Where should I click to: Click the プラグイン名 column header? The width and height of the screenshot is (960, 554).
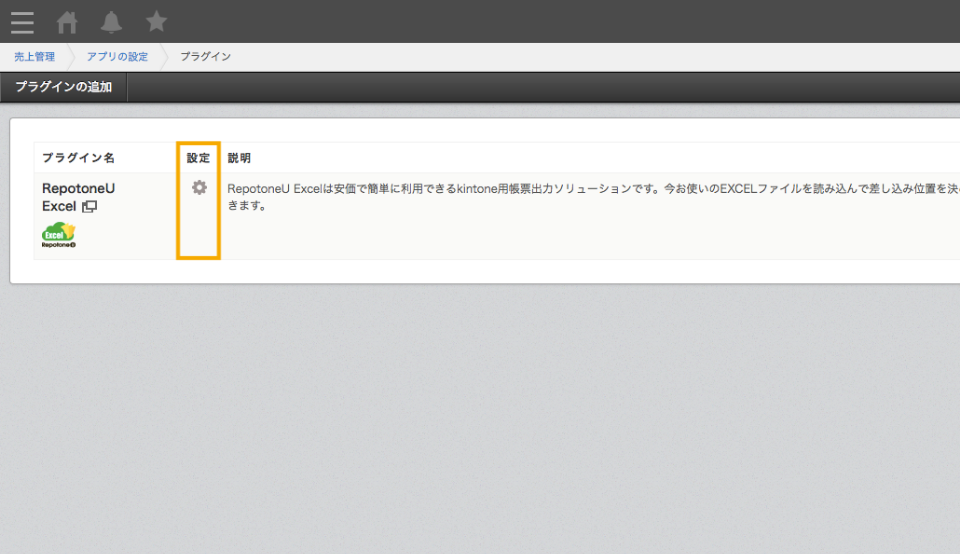78,158
